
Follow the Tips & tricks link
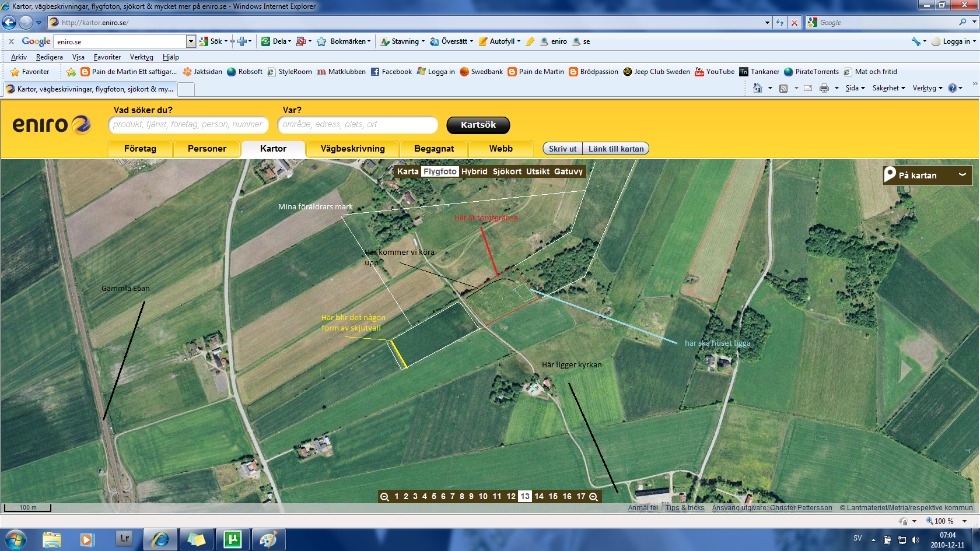click(685, 508)
